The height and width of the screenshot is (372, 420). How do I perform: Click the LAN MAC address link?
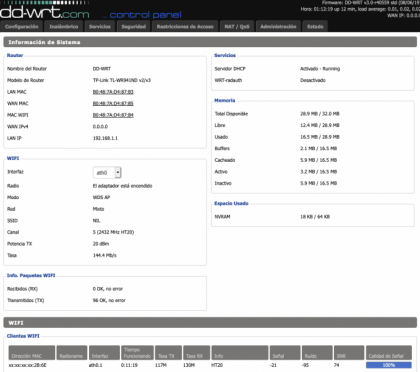click(113, 92)
